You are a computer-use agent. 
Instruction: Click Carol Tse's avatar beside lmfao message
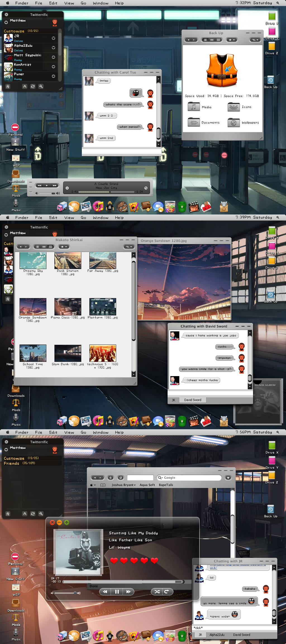click(x=89, y=81)
